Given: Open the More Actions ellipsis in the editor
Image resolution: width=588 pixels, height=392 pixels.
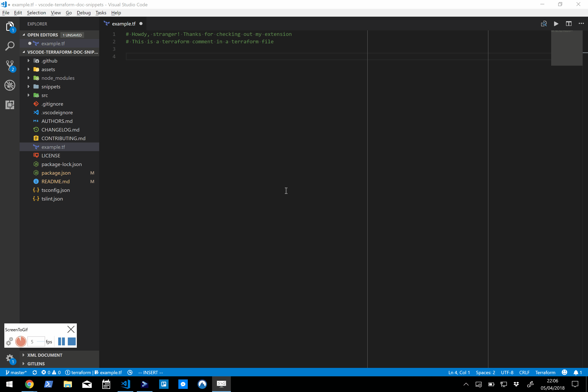Looking at the screenshot, I should [x=581, y=24].
